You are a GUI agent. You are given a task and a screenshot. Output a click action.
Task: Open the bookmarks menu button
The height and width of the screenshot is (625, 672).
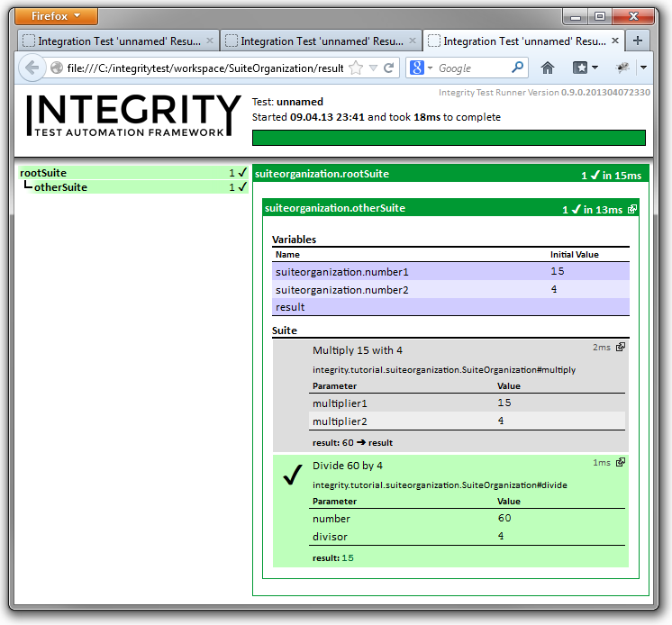click(586, 68)
